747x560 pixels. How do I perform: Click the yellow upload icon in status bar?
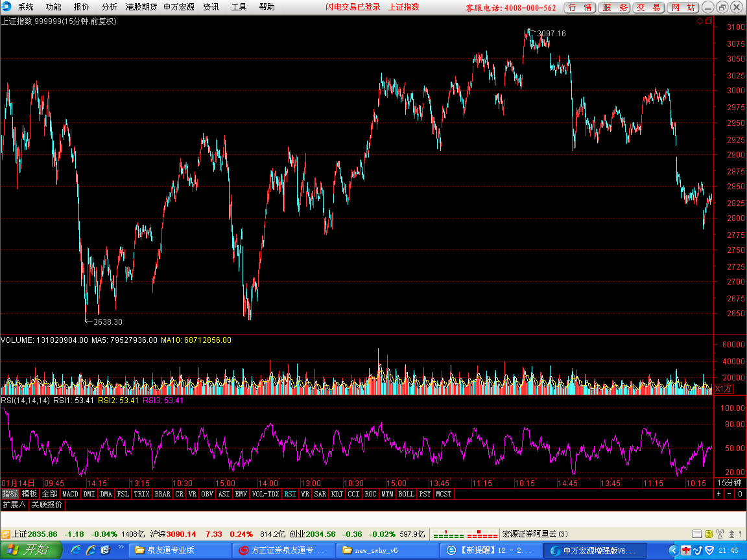point(709,534)
